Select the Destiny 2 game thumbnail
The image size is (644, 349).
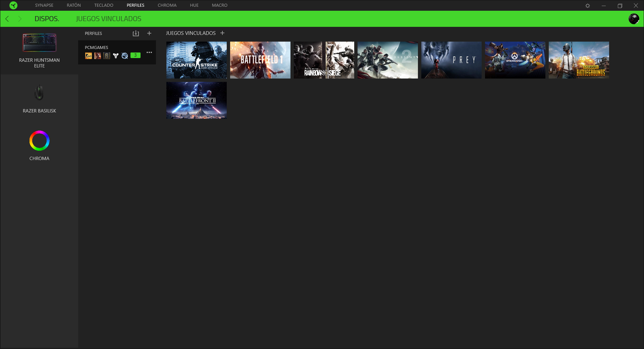tap(388, 60)
